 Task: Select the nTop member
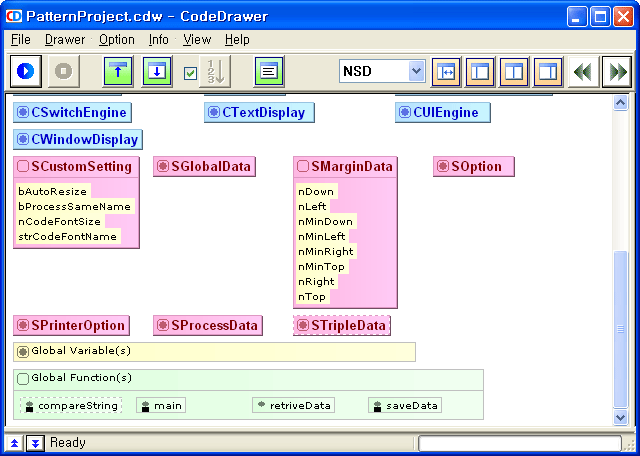click(x=313, y=297)
